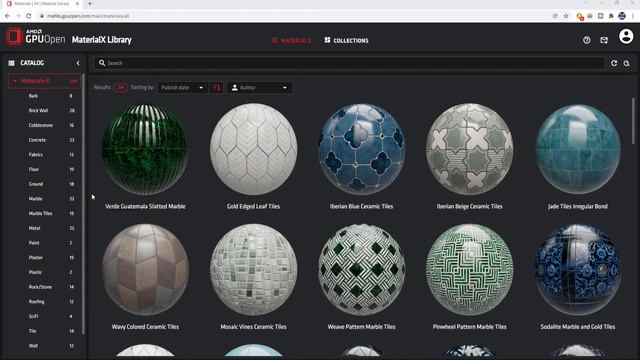Open Gold Edged Leaf Tiles sphere preview
Viewport: 640px width, 360px height.
pyautogui.click(x=253, y=149)
